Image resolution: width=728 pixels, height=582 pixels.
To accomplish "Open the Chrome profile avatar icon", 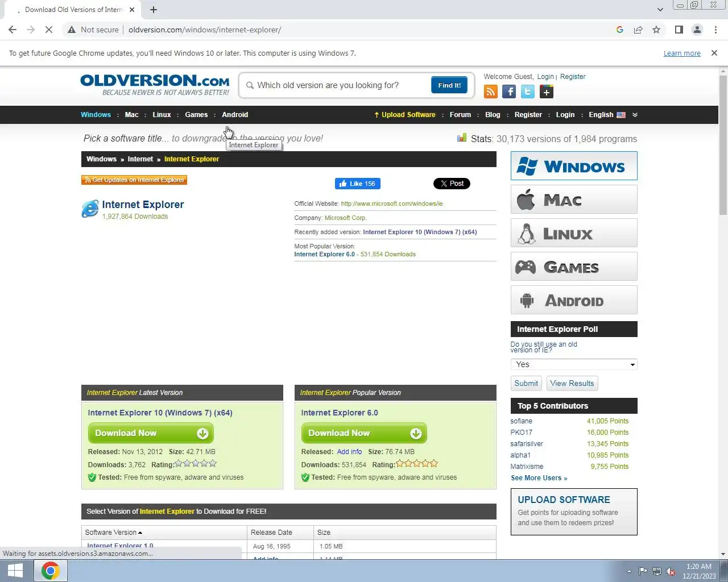I will [x=697, y=30].
